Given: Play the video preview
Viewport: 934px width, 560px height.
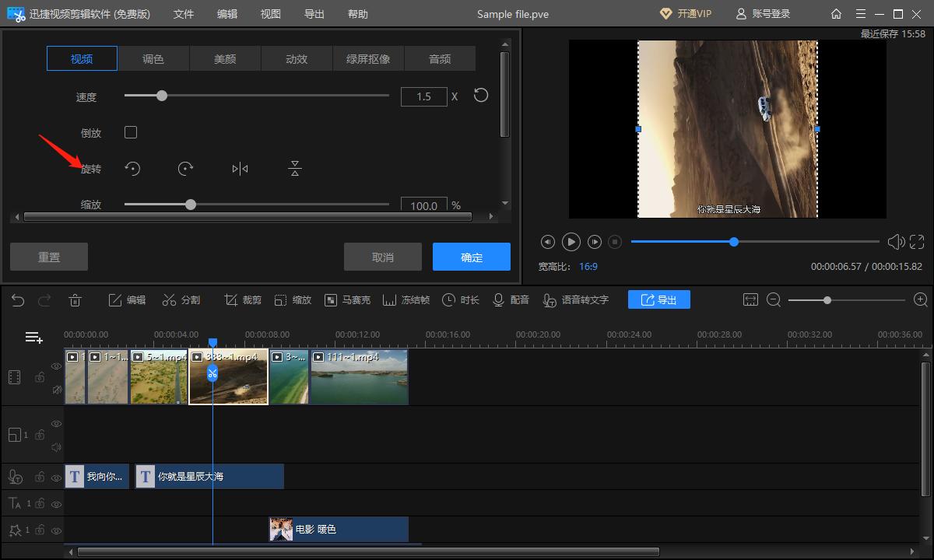Looking at the screenshot, I should click(571, 242).
